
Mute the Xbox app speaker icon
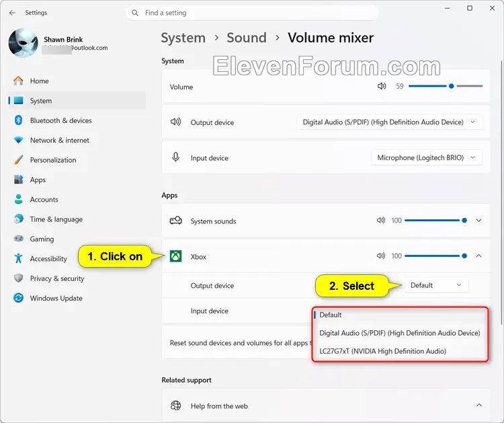point(380,256)
